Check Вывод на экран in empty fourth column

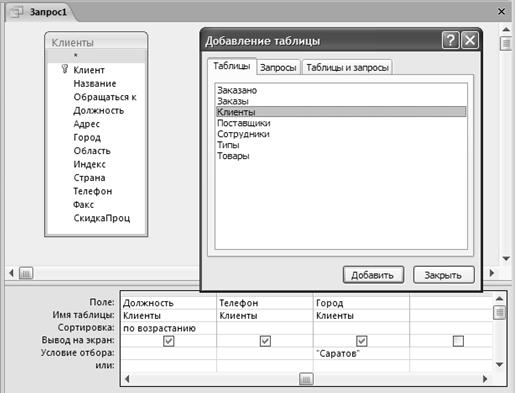click(x=458, y=341)
